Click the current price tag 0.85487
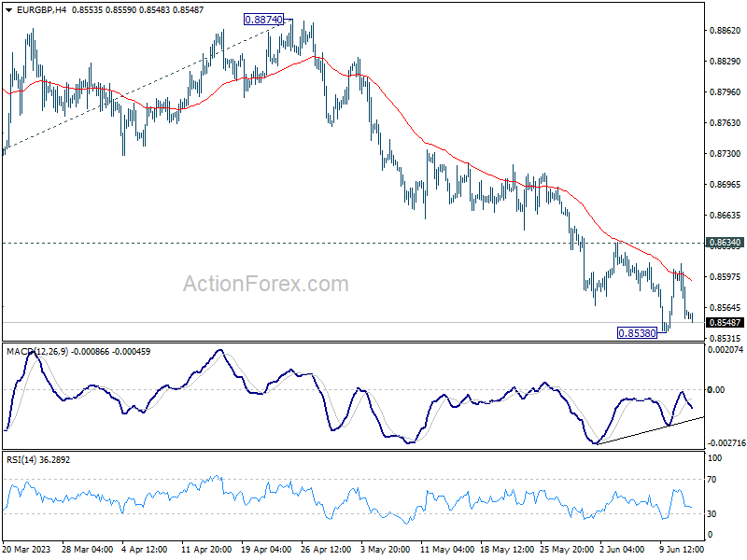Viewport: 747px width, 560px height. tap(725, 322)
